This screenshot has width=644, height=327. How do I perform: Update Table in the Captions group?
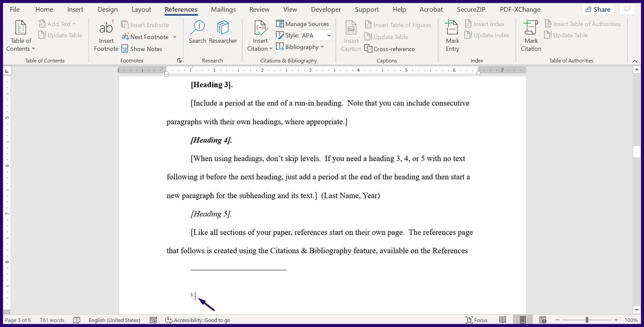click(x=386, y=37)
